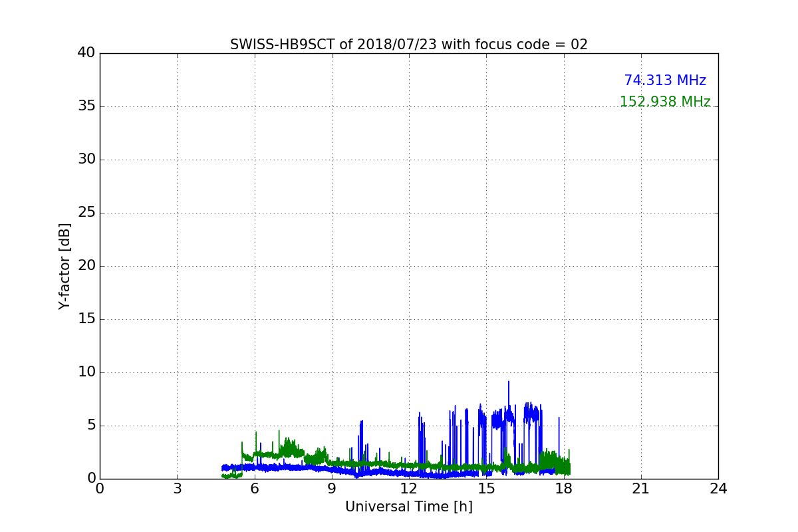Click y-axis tick label 40

[x=86, y=53]
